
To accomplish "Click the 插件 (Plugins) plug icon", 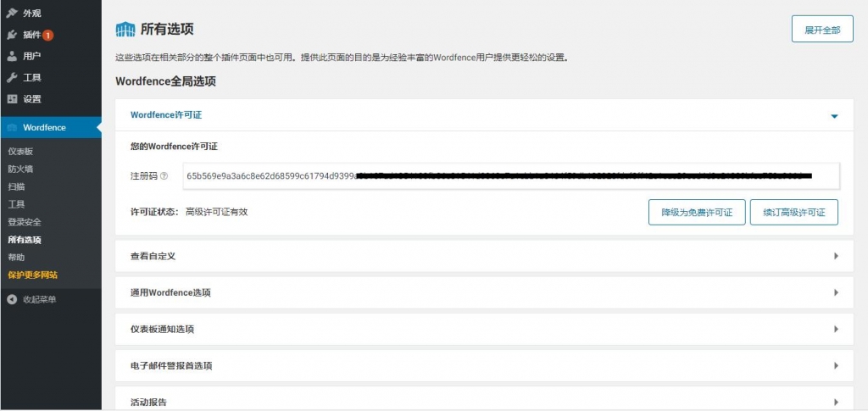I will (x=12, y=35).
